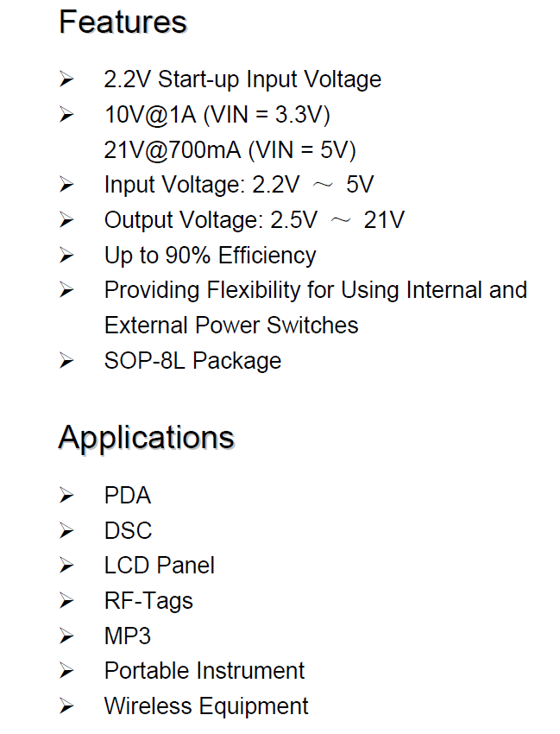This screenshot has width=560, height=734.
Task: Click the 2.2V Start-up Input Voltage text
Action: (x=242, y=79)
